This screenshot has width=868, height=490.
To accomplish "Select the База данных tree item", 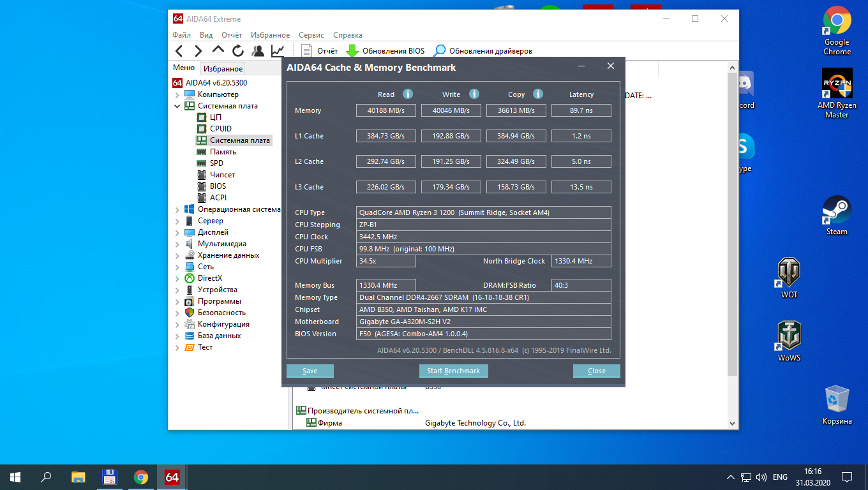I will pyautogui.click(x=213, y=336).
